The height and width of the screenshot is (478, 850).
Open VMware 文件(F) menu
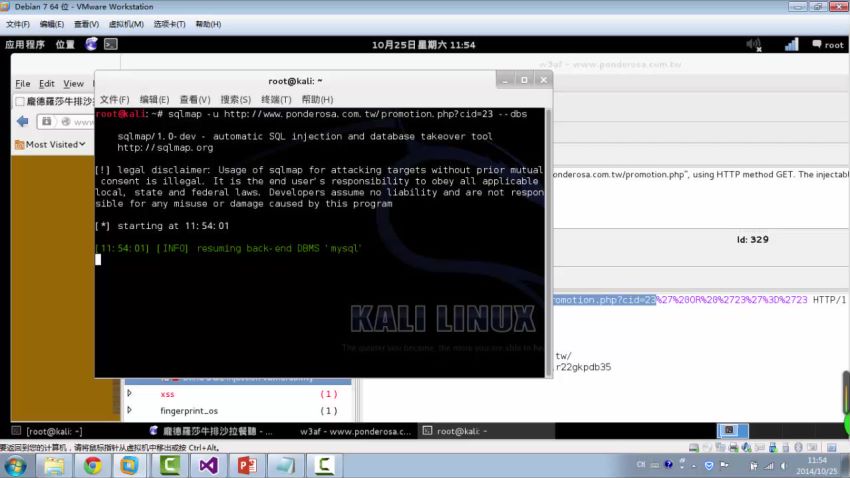(x=18, y=24)
